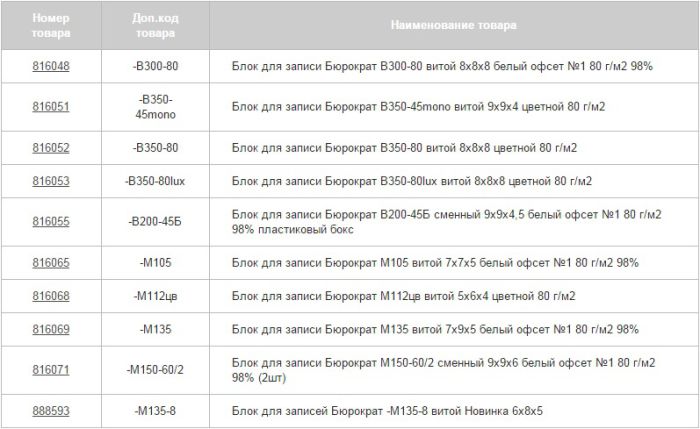700x429 pixels.
Task: Open product link 816068
Action: point(51,296)
